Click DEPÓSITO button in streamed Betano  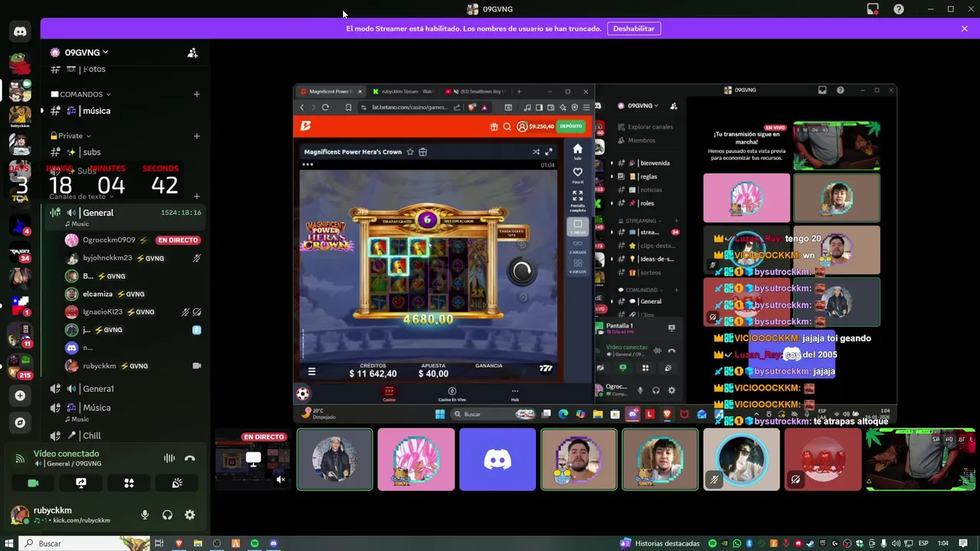(x=571, y=126)
